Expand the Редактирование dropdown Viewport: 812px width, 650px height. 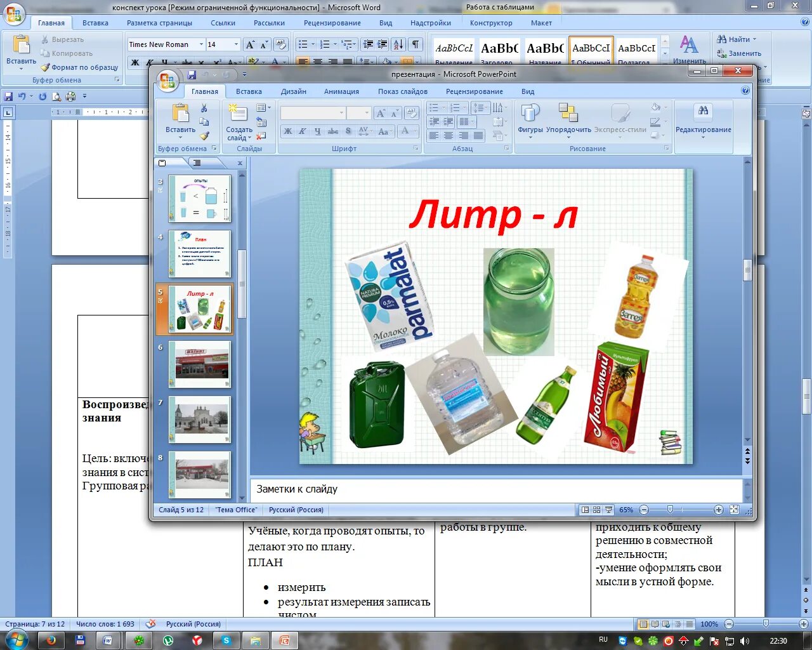point(704,137)
